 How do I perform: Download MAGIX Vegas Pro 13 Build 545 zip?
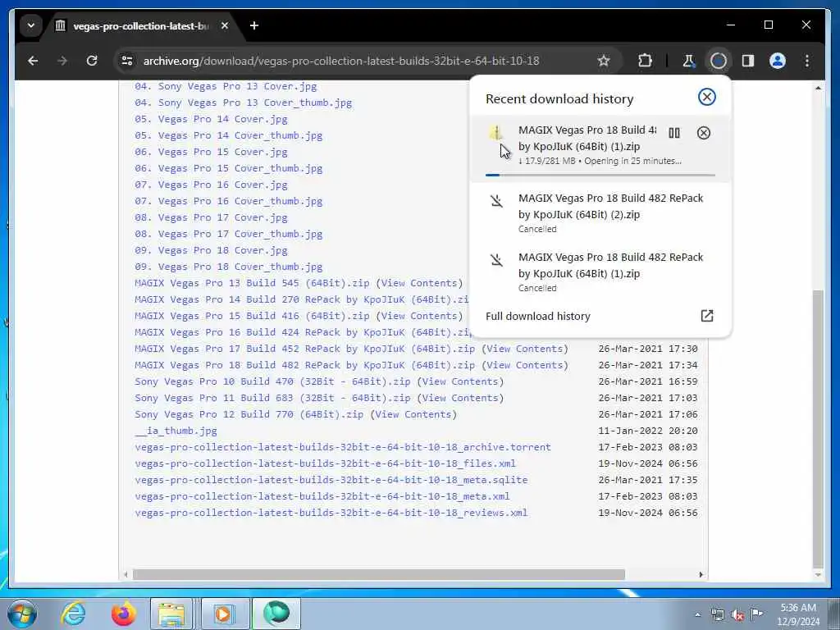click(x=252, y=283)
